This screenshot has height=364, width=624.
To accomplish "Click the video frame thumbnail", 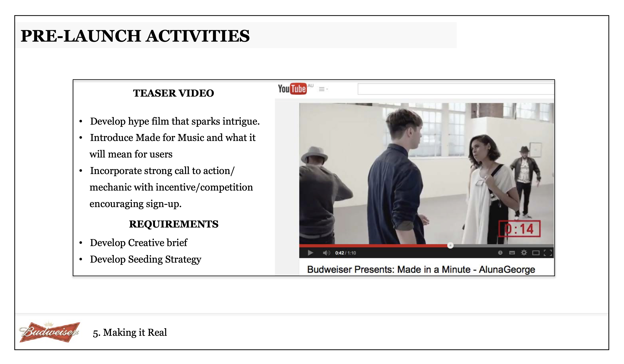I will (426, 173).
